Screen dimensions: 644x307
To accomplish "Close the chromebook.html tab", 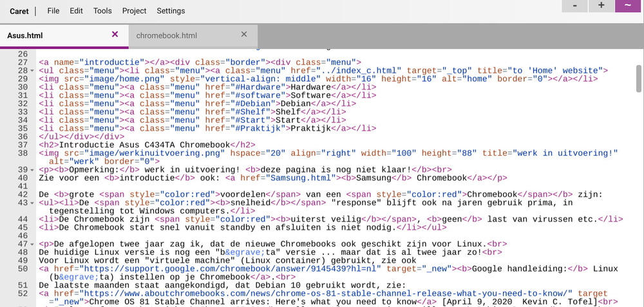I will (x=244, y=35).
